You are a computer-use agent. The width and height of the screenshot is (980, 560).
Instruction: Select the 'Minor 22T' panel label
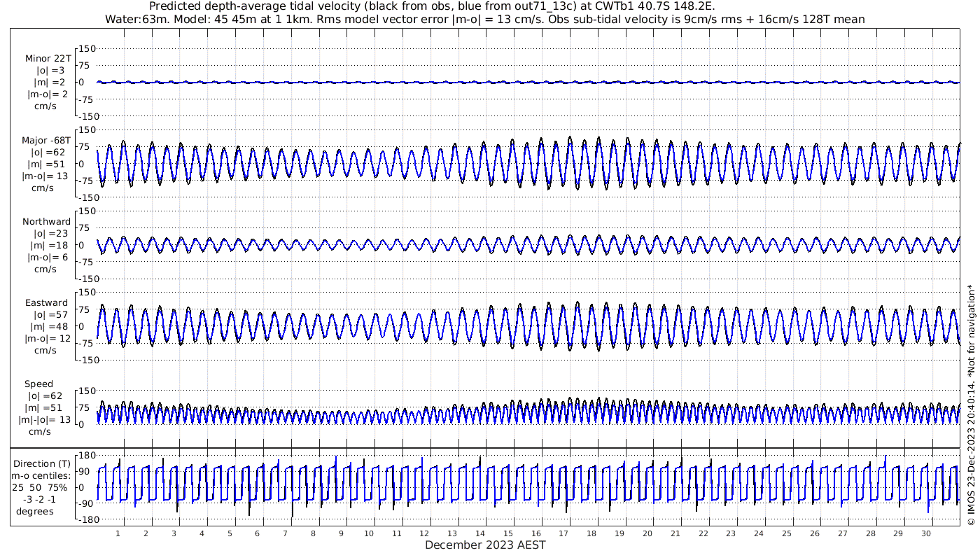pyautogui.click(x=48, y=59)
